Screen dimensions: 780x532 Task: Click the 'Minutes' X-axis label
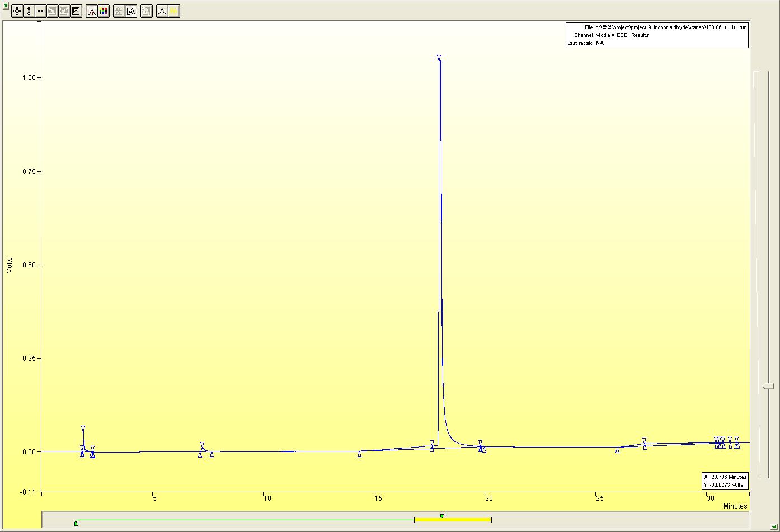735,506
